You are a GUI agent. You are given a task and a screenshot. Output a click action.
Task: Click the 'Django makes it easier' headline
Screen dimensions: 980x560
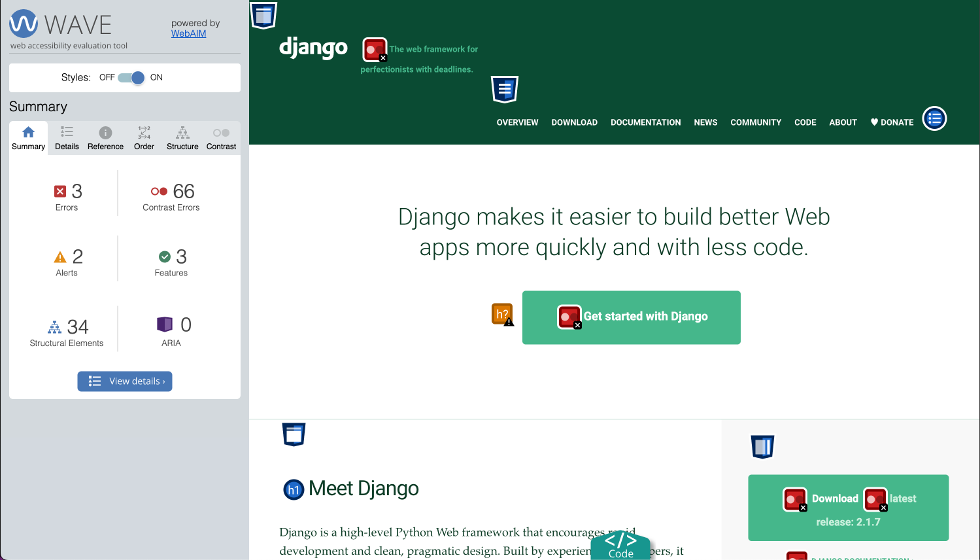click(x=614, y=232)
